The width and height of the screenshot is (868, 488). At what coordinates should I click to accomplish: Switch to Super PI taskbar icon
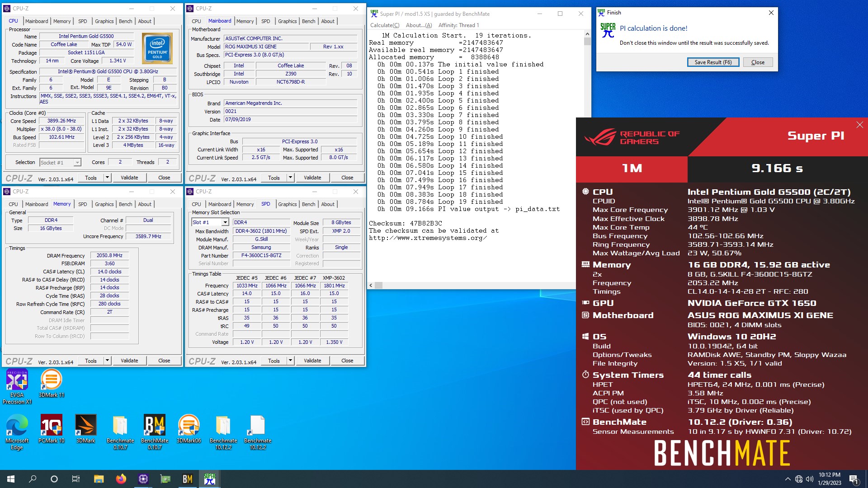pos(210,479)
